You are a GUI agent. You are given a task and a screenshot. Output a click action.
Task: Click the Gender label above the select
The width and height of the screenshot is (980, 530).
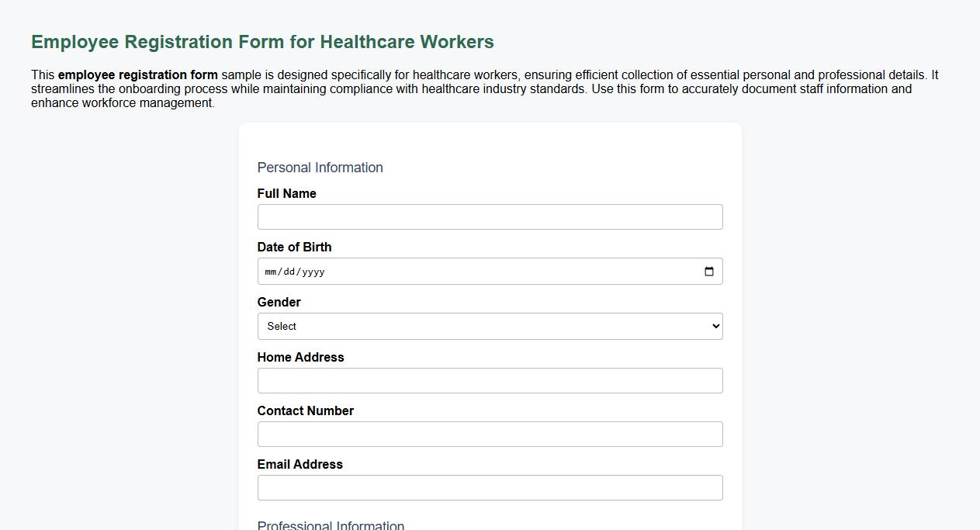pyautogui.click(x=279, y=302)
